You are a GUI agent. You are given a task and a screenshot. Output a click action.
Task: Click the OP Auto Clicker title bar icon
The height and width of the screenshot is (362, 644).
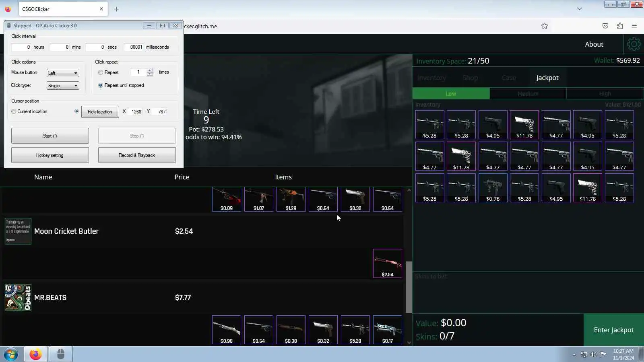click(x=9, y=25)
